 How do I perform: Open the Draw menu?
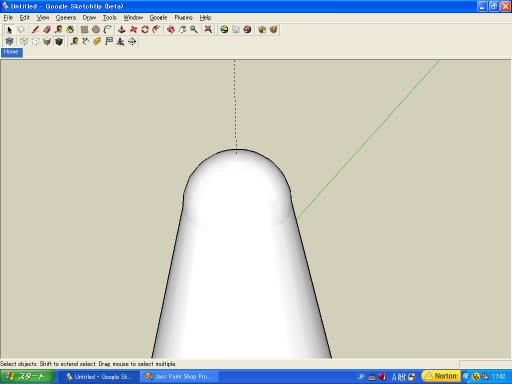pyautogui.click(x=89, y=18)
